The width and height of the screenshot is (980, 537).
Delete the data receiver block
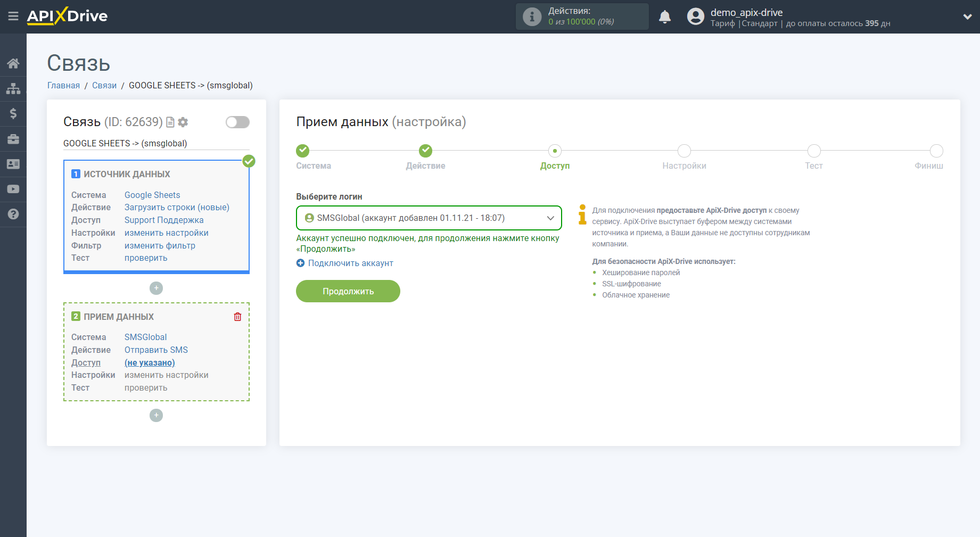237,317
